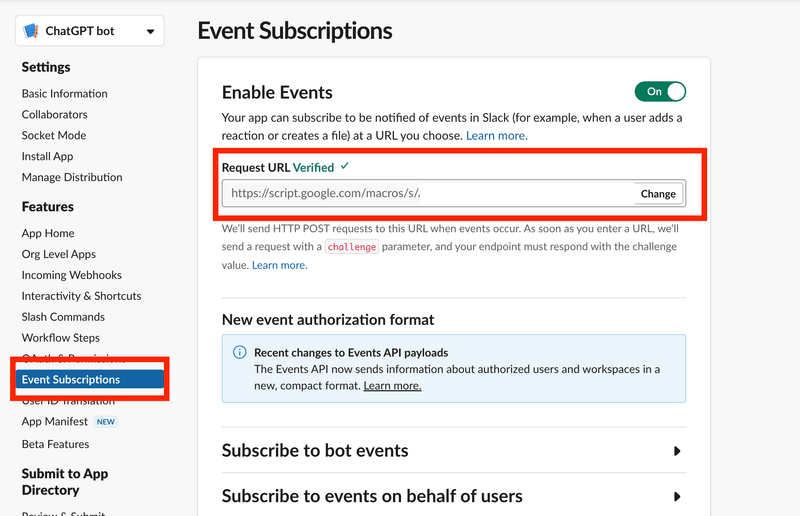Click the Enable Events heading

(x=277, y=92)
